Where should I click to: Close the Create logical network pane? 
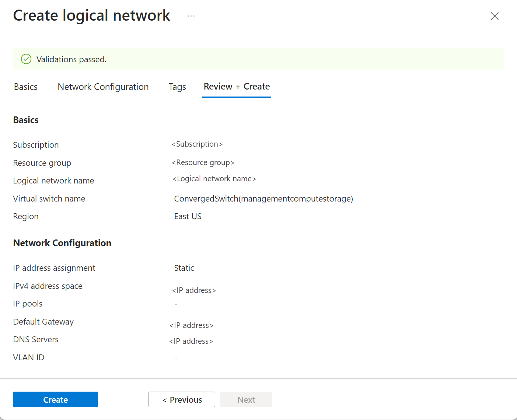495,16
